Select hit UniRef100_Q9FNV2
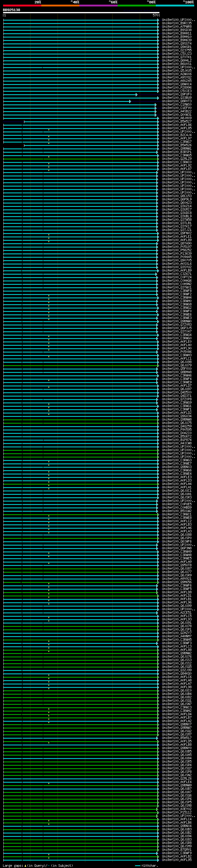The image size is (197, 868). [x=177, y=233]
